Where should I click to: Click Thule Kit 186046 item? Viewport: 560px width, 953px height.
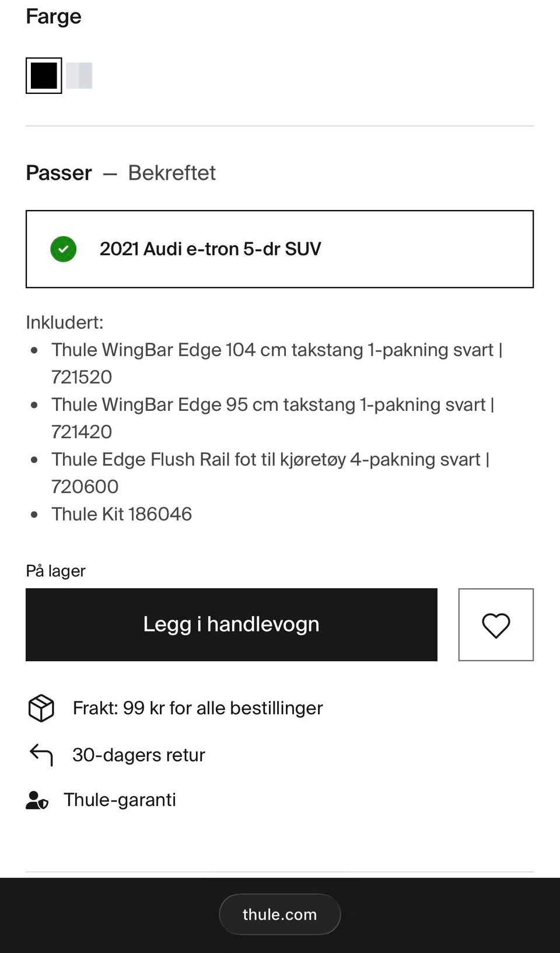[x=121, y=514]
